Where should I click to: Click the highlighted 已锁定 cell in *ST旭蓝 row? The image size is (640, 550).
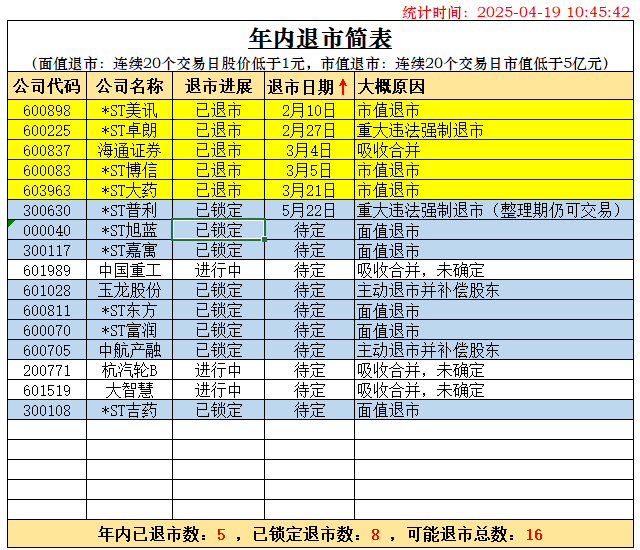(218, 230)
